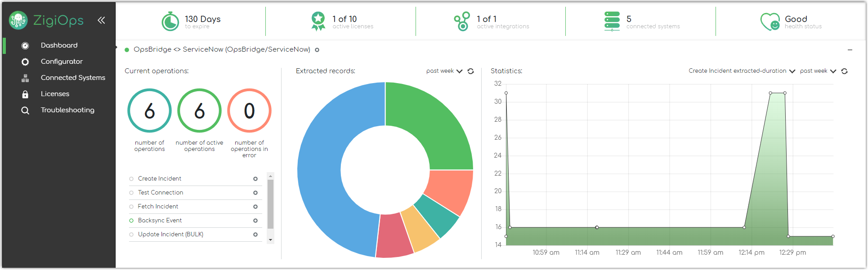Toggle the Update Incident (BULK) status circle
Screen dimensions: 868x270
pyautogui.click(x=131, y=235)
